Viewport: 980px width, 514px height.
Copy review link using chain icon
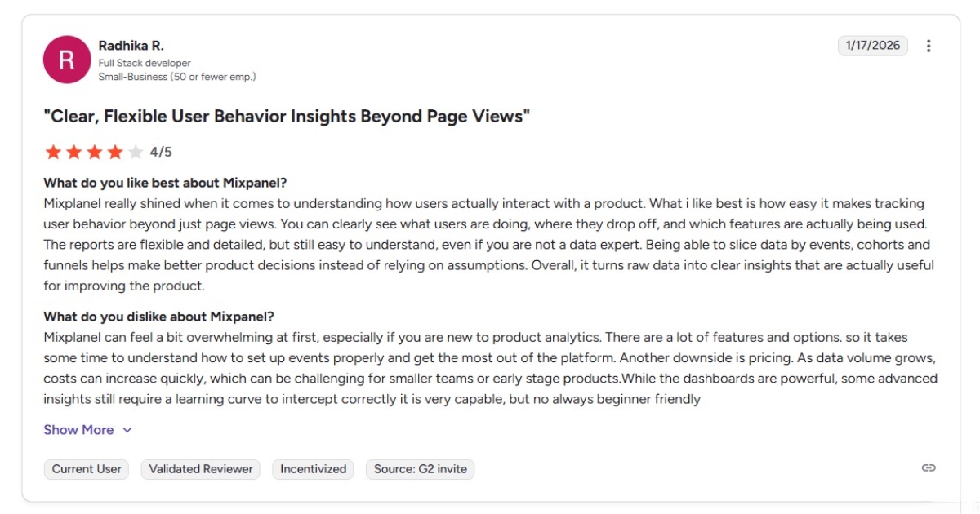pos(929,467)
